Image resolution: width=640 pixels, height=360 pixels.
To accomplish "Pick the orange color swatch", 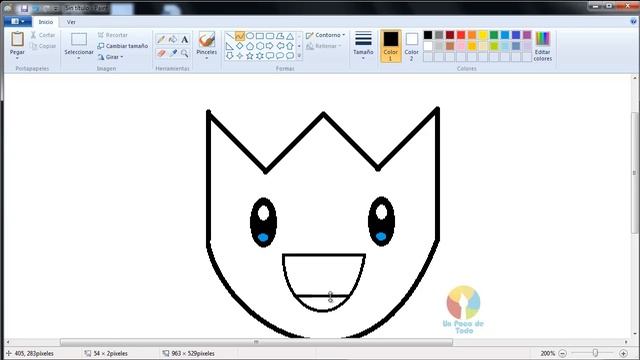I will pyautogui.click(x=472, y=35).
